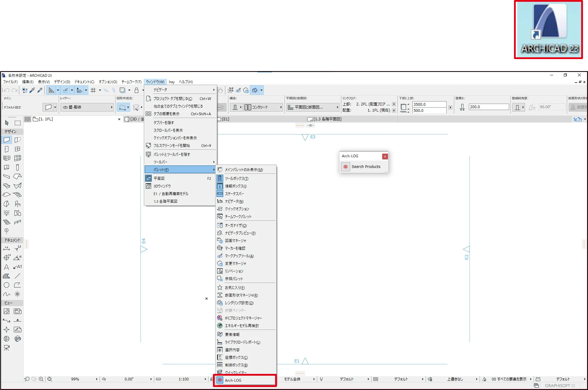The height and width of the screenshot is (390, 588).
Task: Switch to the [1.3 各階平面図] tab
Action: pos(327,119)
